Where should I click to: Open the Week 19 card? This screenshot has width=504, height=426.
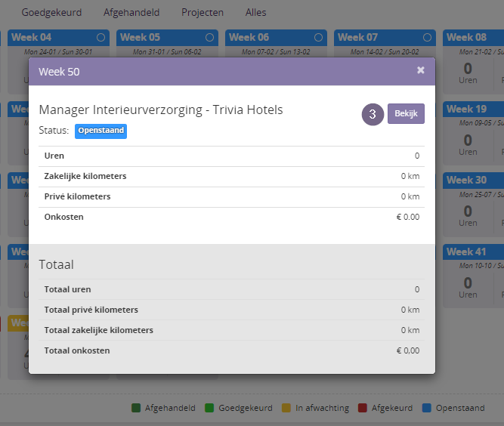coord(473,133)
